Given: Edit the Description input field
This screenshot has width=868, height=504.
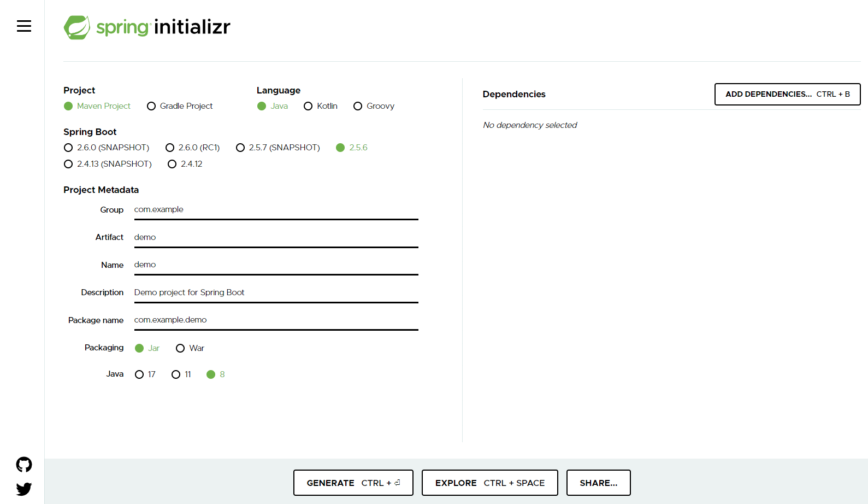Looking at the screenshot, I should click(x=276, y=293).
